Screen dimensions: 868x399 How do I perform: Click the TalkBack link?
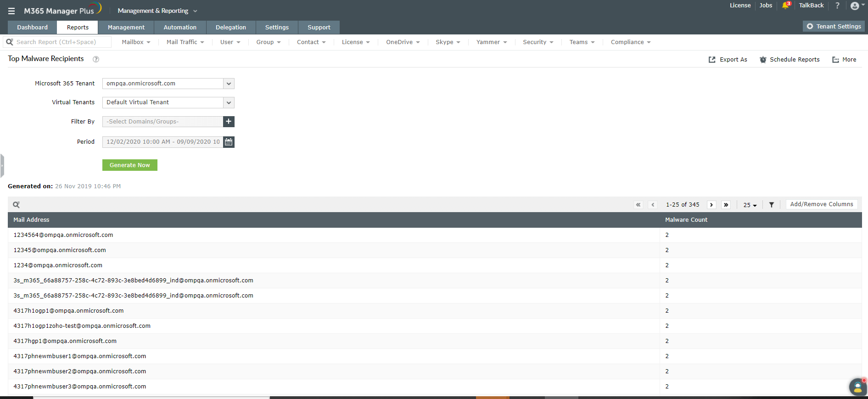[x=811, y=6]
